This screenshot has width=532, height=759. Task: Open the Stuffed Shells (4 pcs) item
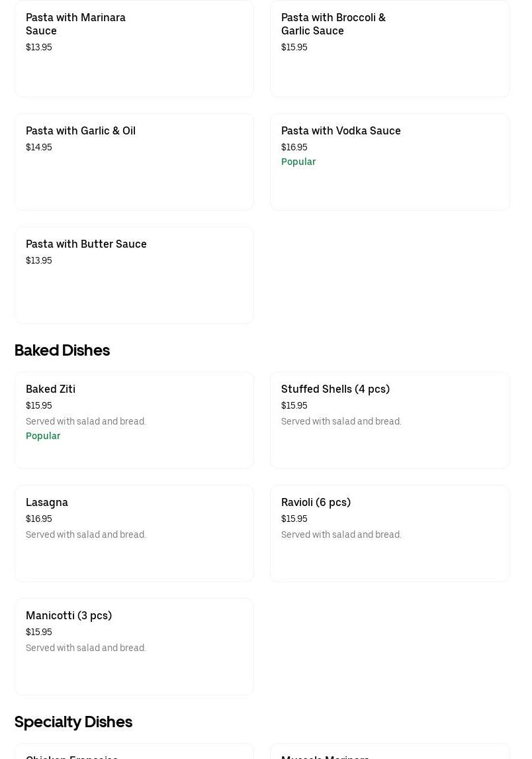point(335,389)
